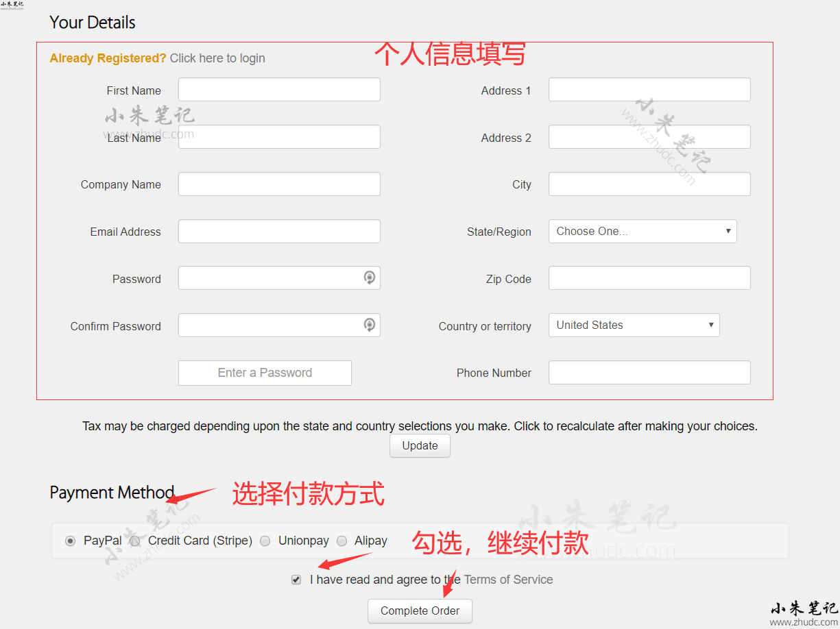Toggle the Terms of Service agreement checkbox
This screenshot has width=840, height=629.
tap(296, 580)
